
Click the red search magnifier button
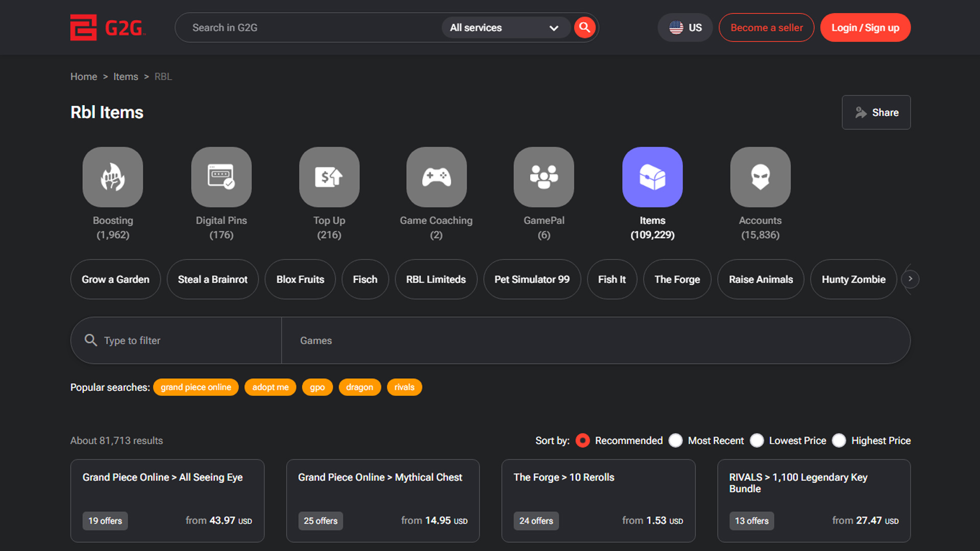(584, 28)
